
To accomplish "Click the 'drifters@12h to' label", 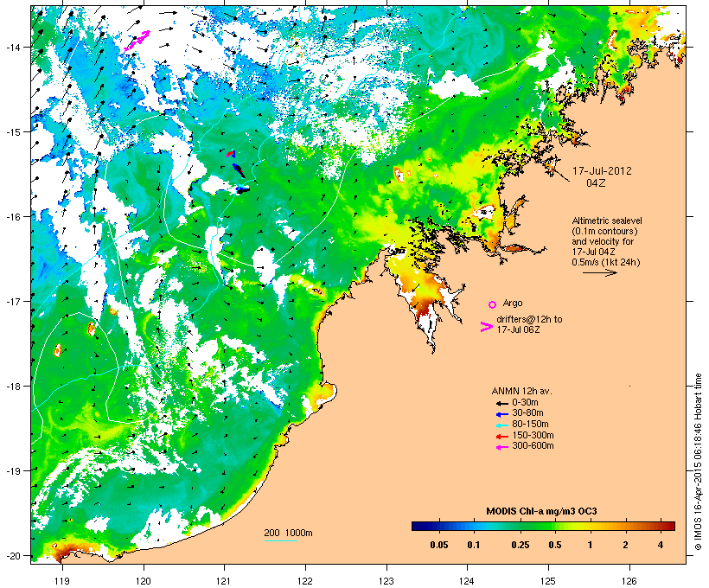I will [x=529, y=319].
